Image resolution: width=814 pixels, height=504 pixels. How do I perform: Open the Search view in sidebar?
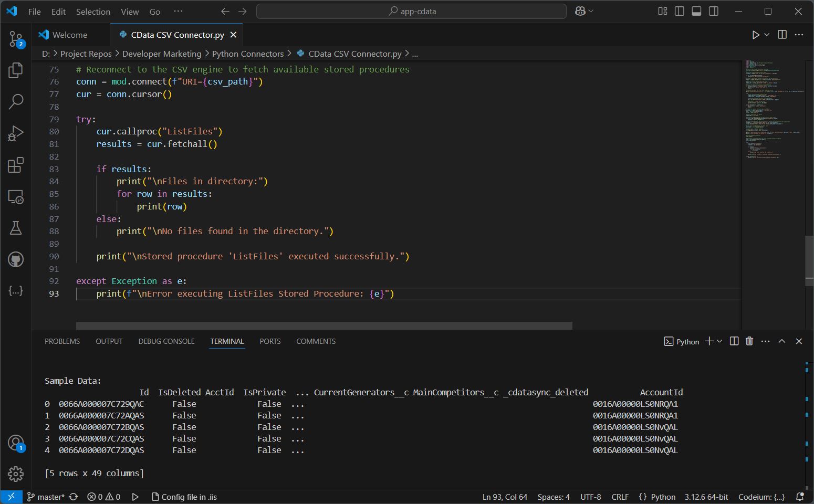[16, 101]
